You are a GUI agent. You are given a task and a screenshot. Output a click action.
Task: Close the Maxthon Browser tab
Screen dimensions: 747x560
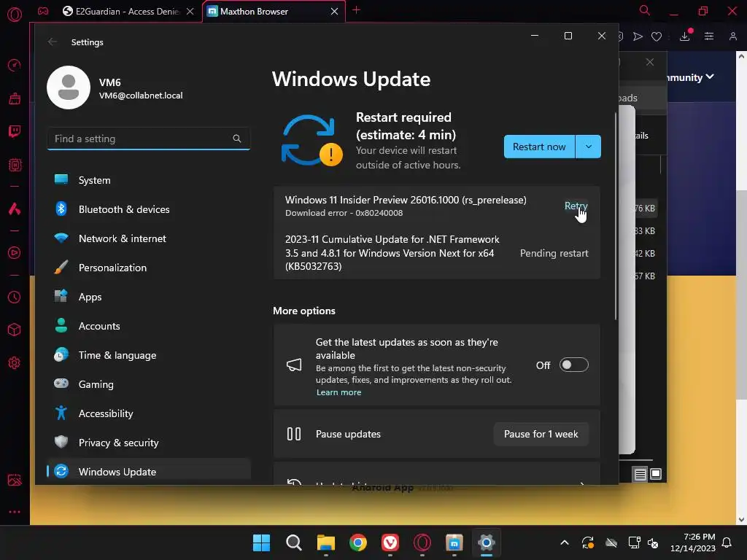(334, 12)
